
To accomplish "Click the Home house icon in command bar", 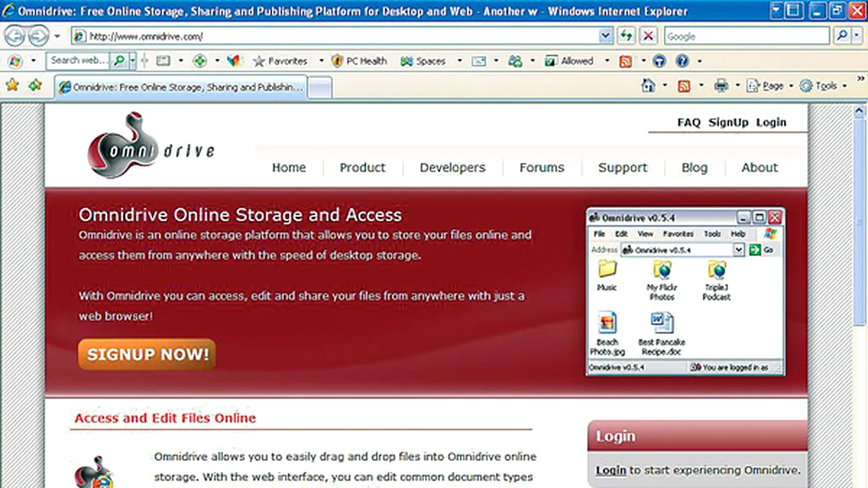I will pyautogui.click(x=648, y=85).
